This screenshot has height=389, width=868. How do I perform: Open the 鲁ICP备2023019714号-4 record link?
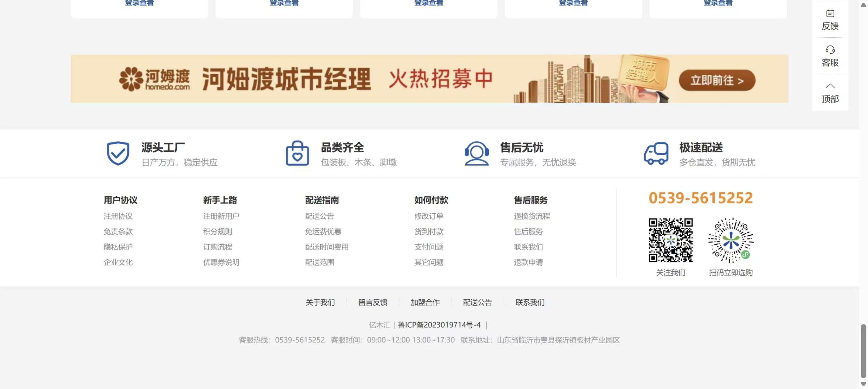[439, 325]
